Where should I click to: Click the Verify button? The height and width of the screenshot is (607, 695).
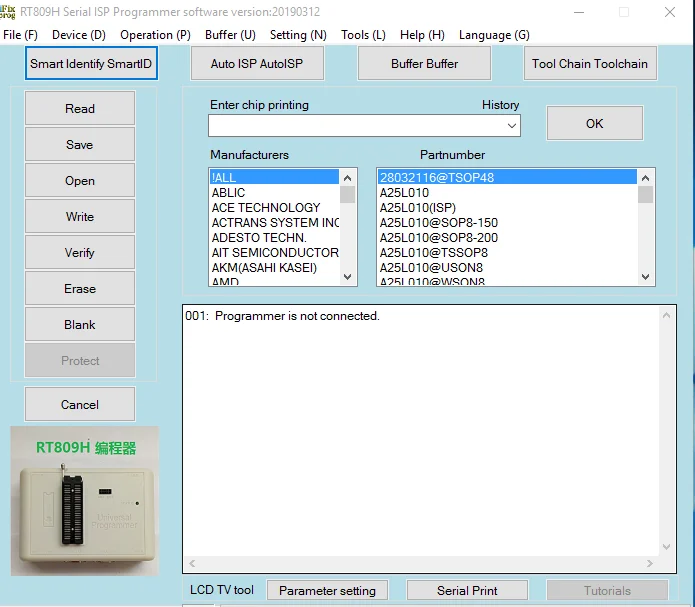80,252
